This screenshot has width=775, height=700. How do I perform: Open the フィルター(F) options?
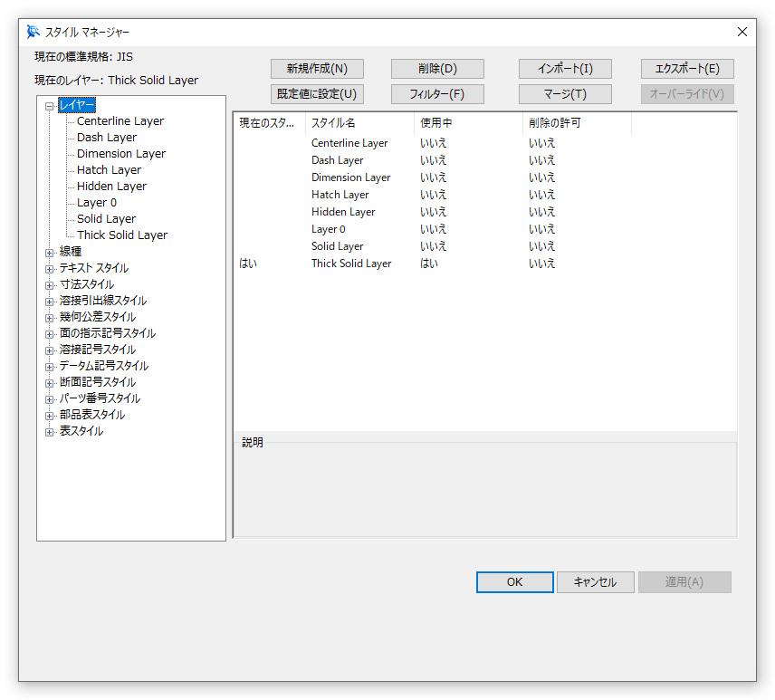click(x=437, y=94)
